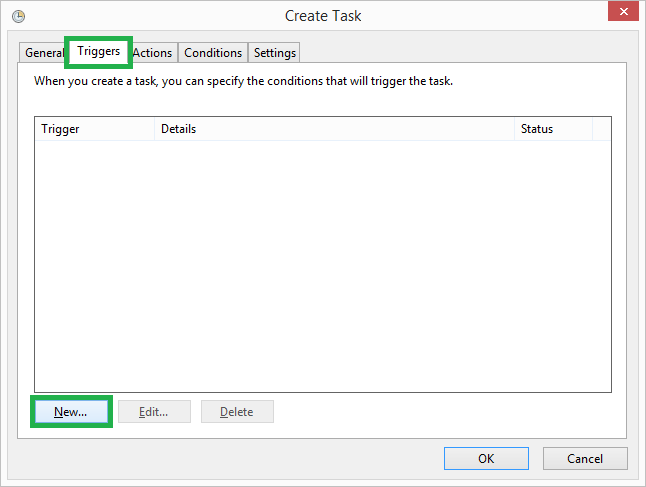Image resolution: width=646 pixels, height=487 pixels.
Task: Click inside the empty triggers list area
Action: tap(323, 266)
